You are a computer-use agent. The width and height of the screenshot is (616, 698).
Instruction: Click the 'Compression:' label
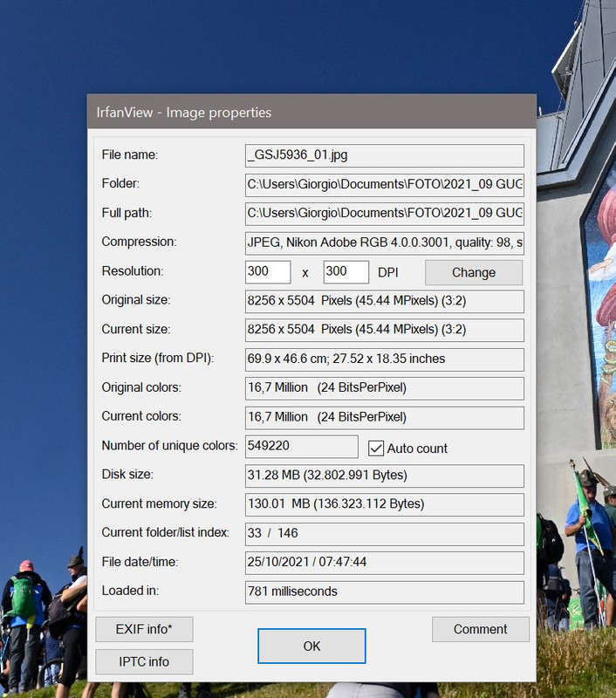pyautogui.click(x=140, y=242)
